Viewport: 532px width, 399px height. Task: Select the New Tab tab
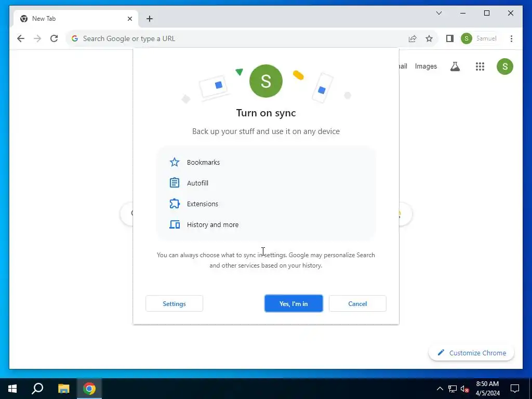click(x=76, y=19)
